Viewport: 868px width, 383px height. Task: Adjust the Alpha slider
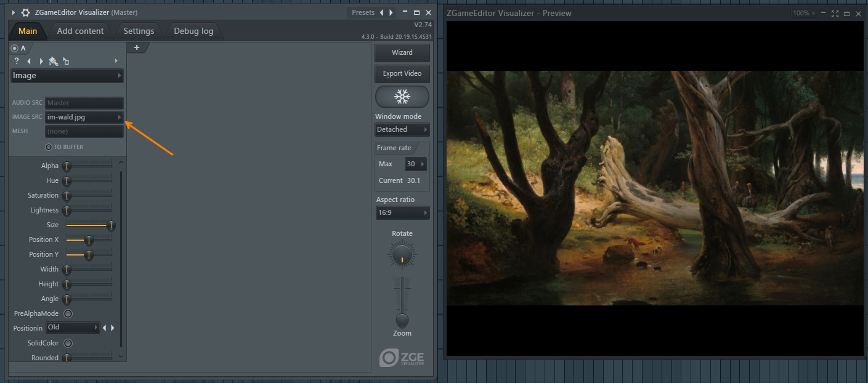point(89,166)
